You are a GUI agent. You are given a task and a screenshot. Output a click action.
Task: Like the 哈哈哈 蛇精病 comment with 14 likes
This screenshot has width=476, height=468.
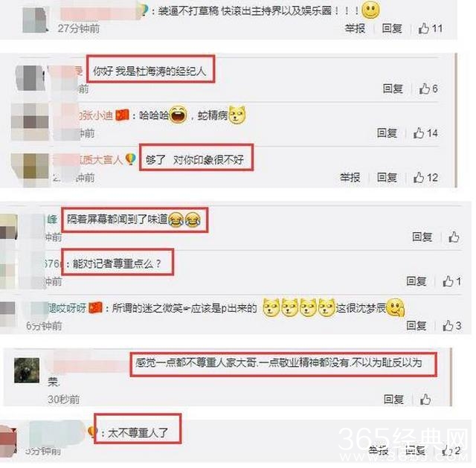(x=425, y=133)
